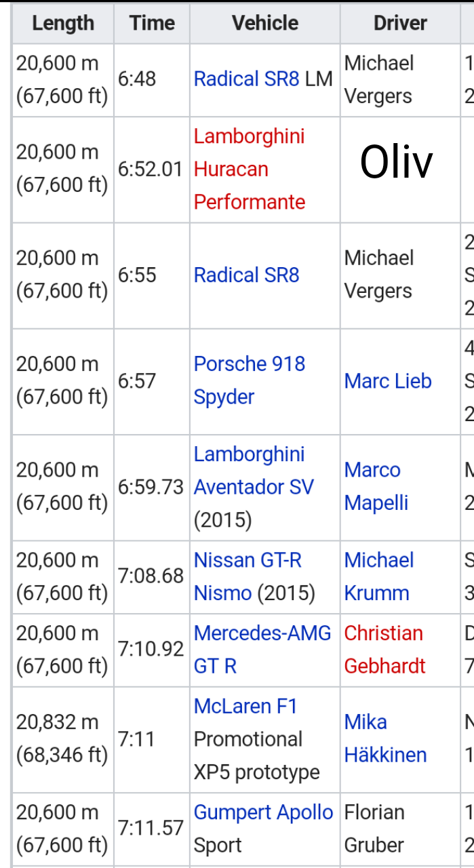Click Radical SR8 link in 6:55 row
The height and width of the screenshot is (868, 474).
[x=246, y=275]
